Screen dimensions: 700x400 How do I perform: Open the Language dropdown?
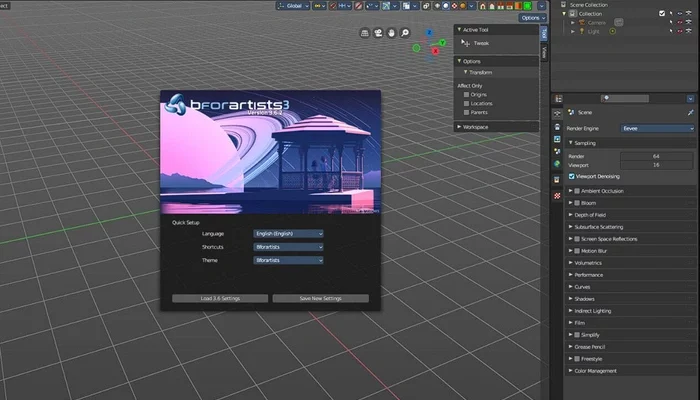click(x=288, y=233)
